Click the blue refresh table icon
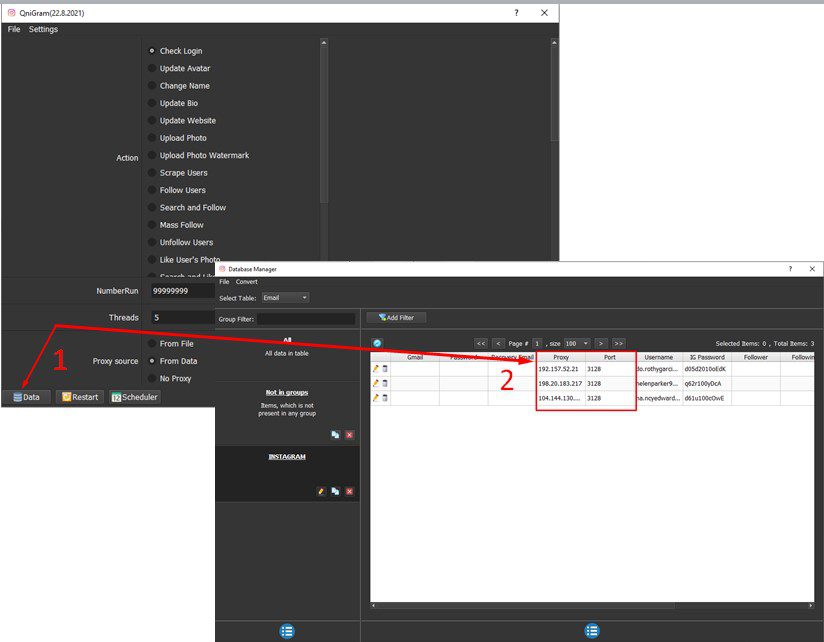Screen dimensions: 824x642 (377, 343)
